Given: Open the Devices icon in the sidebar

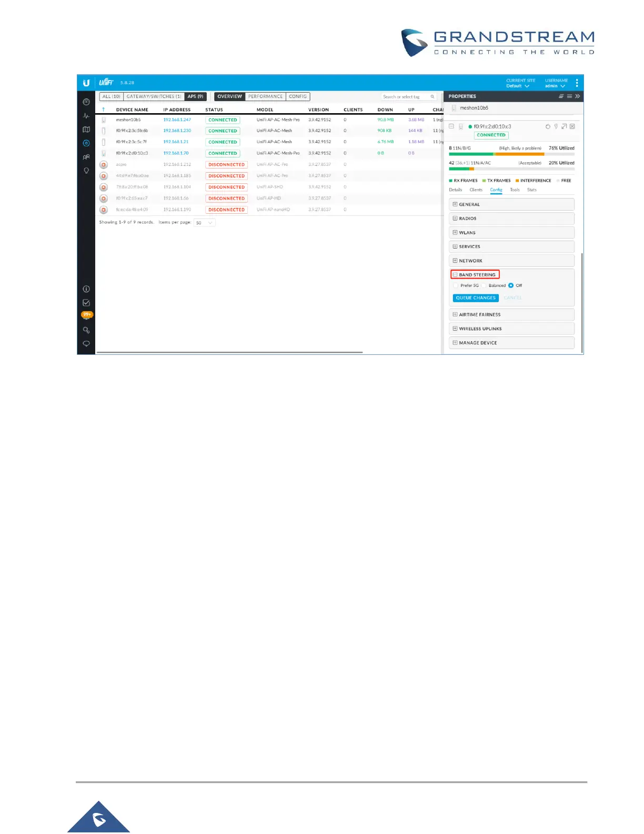Looking at the screenshot, I should point(86,143).
